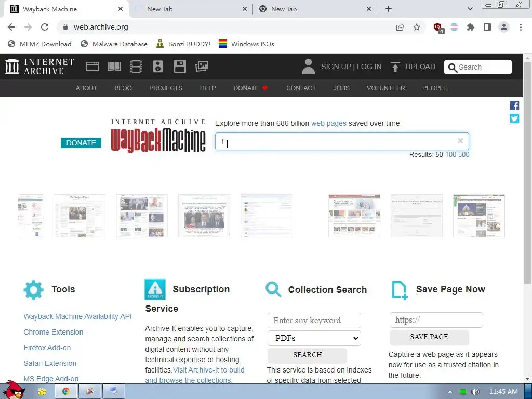Click the Angry Birds start button
Viewport: 532px width, 399px height.
click(14, 390)
